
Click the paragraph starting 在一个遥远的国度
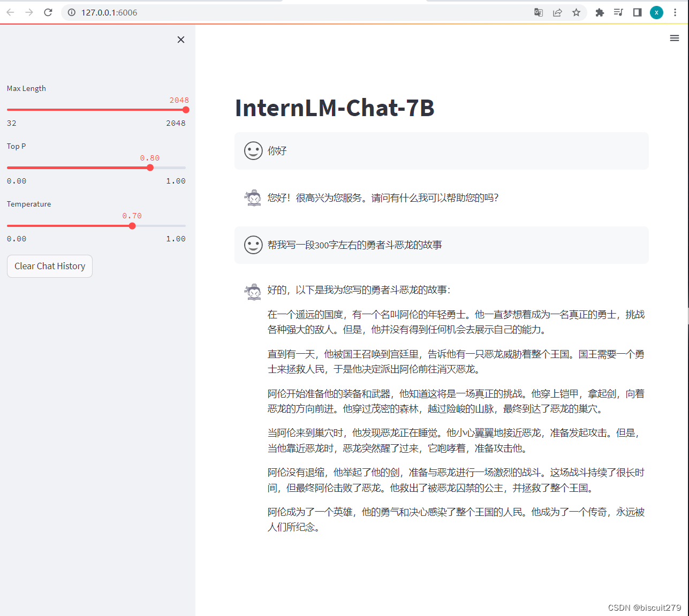[x=456, y=322]
